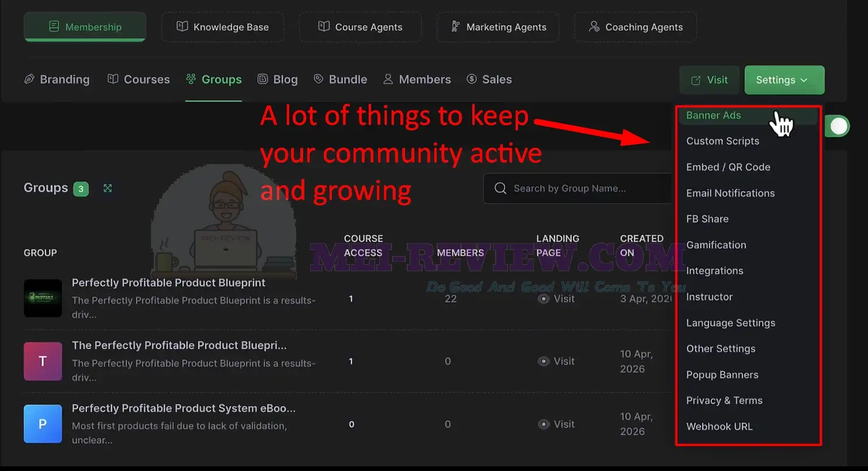This screenshot has height=471, width=868.
Task: Select FB Share in the menu
Action: pos(708,219)
